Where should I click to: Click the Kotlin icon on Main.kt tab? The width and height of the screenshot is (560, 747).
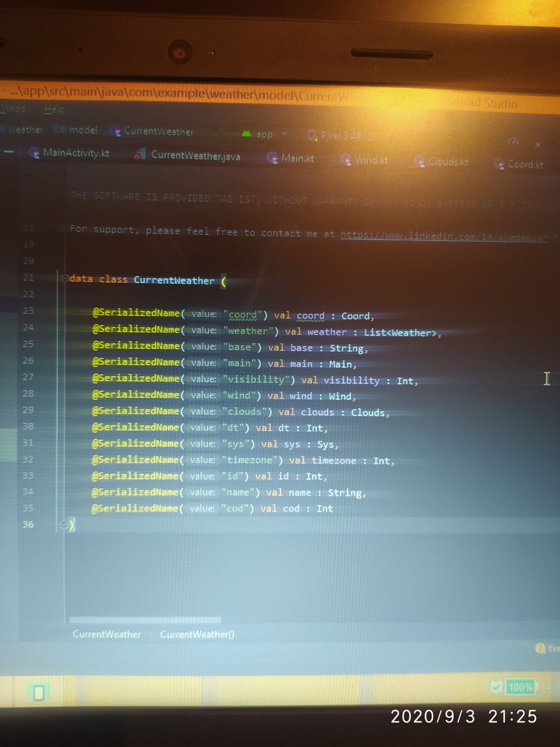coord(272,158)
